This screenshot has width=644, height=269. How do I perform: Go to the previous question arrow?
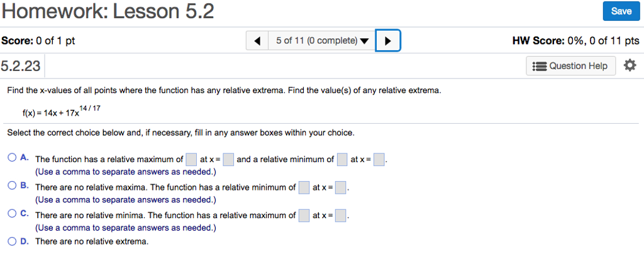257,41
